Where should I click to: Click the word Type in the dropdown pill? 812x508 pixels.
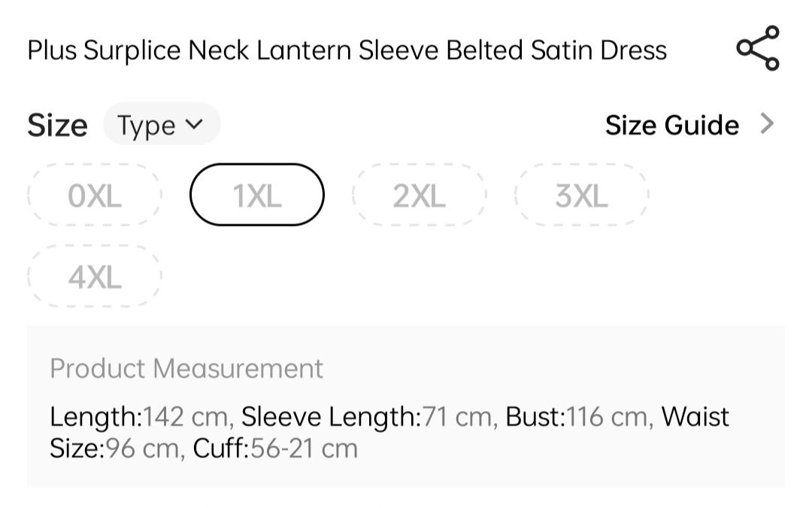pos(146,126)
